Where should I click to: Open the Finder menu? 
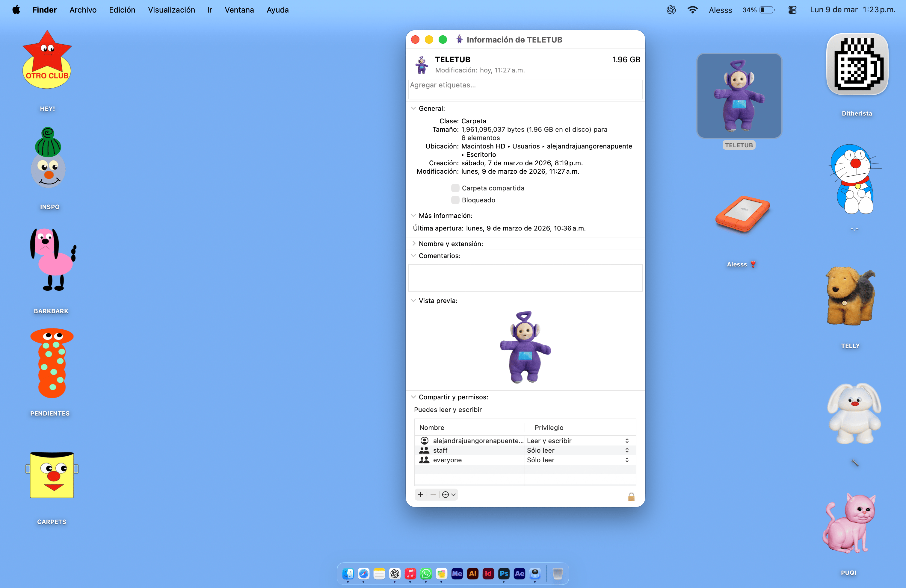[45, 10]
